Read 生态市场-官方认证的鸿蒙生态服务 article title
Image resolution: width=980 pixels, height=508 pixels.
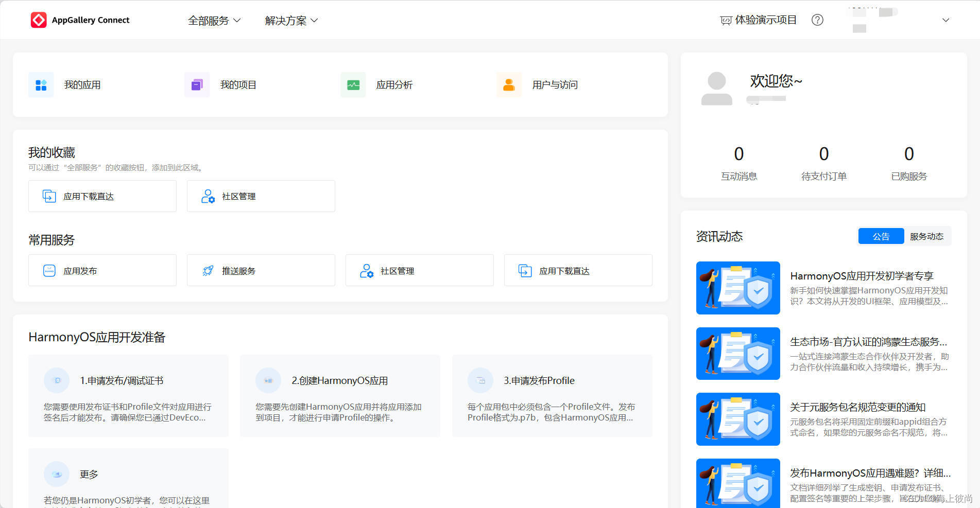click(869, 342)
